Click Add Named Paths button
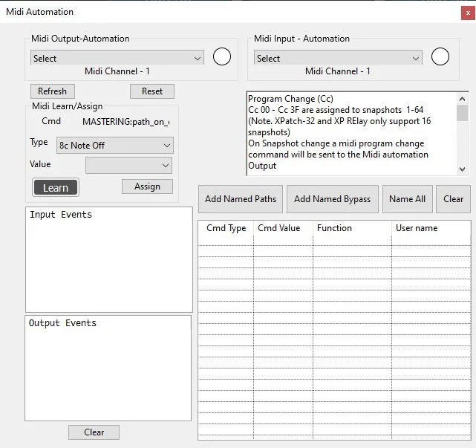This screenshot has height=448, width=476. pyautogui.click(x=241, y=199)
